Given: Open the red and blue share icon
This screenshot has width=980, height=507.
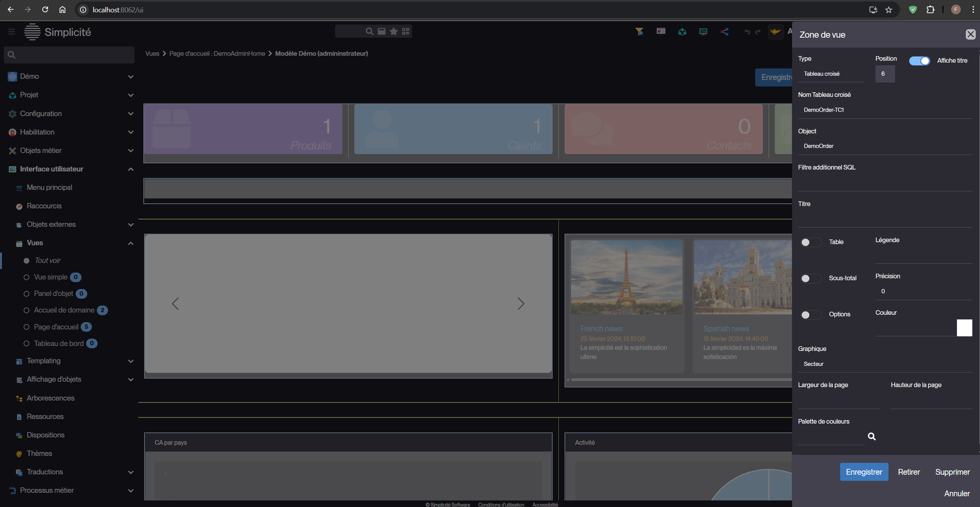Looking at the screenshot, I should [724, 32].
